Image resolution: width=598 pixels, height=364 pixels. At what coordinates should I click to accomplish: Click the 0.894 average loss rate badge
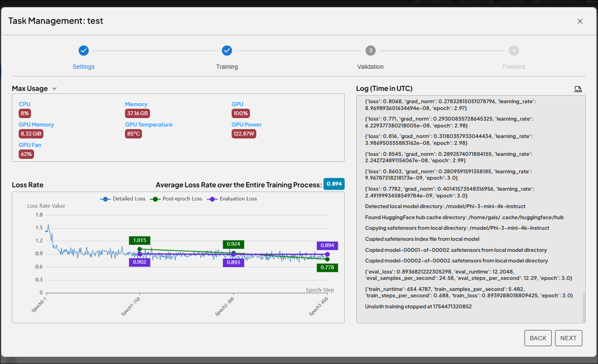(x=334, y=184)
